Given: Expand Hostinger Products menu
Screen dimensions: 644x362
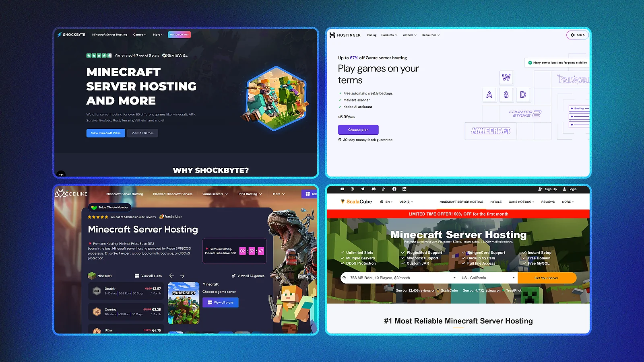Looking at the screenshot, I should [x=389, y=35].
